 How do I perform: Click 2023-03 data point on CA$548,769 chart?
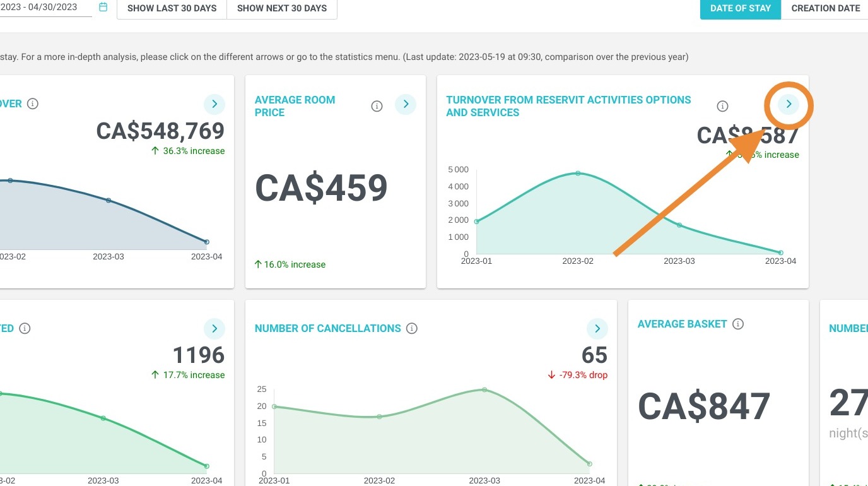[x=108, y=200]
